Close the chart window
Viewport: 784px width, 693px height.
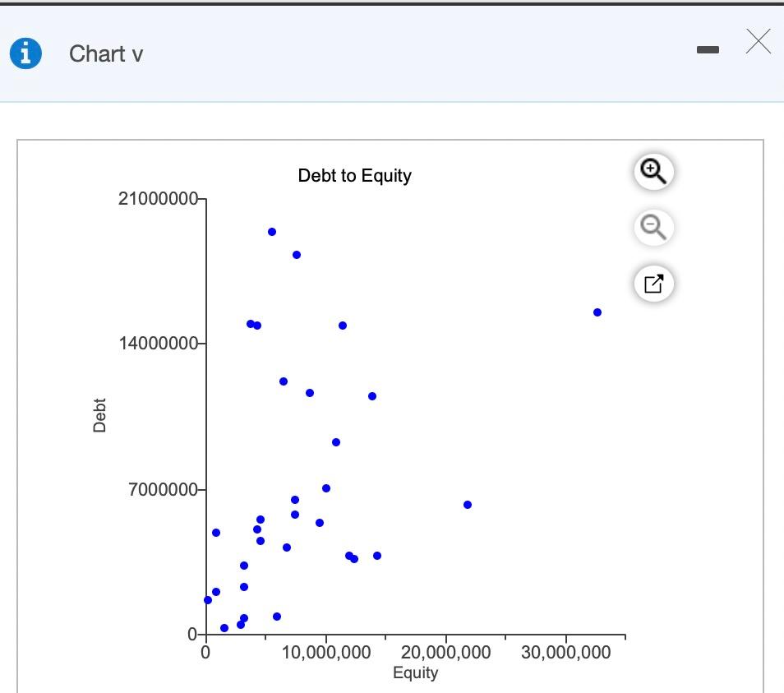point(757,41)
